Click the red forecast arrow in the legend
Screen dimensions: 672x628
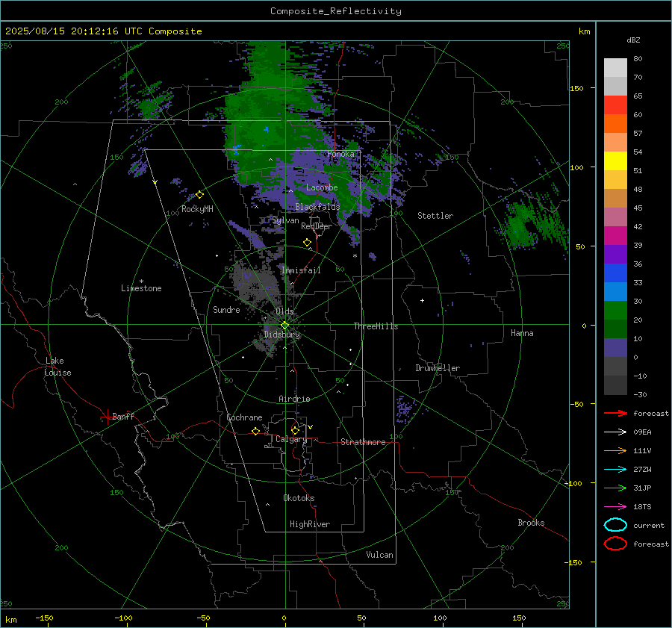click(x=615, y=413)
